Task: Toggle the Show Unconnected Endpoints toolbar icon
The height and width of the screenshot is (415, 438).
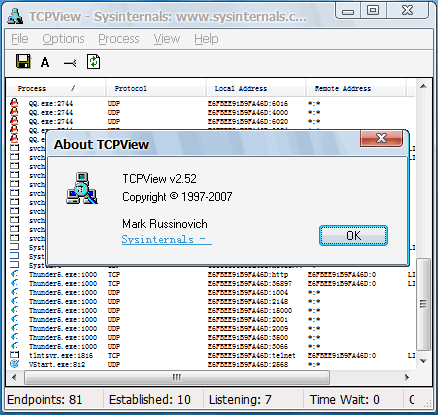Action: pyautogui.click(x=70, y=63)
